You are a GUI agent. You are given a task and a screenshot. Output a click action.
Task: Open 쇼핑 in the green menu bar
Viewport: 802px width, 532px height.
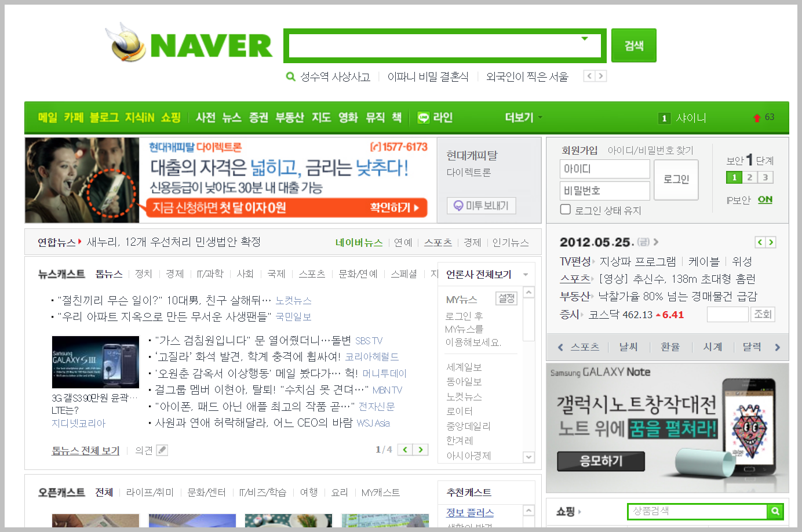(171, 118)
